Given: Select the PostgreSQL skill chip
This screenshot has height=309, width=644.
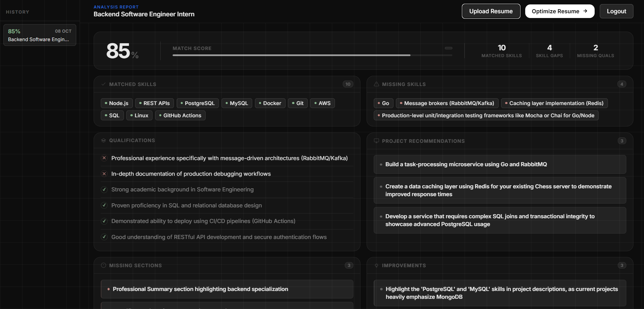Looking at the screenshot, I should 198,103.
